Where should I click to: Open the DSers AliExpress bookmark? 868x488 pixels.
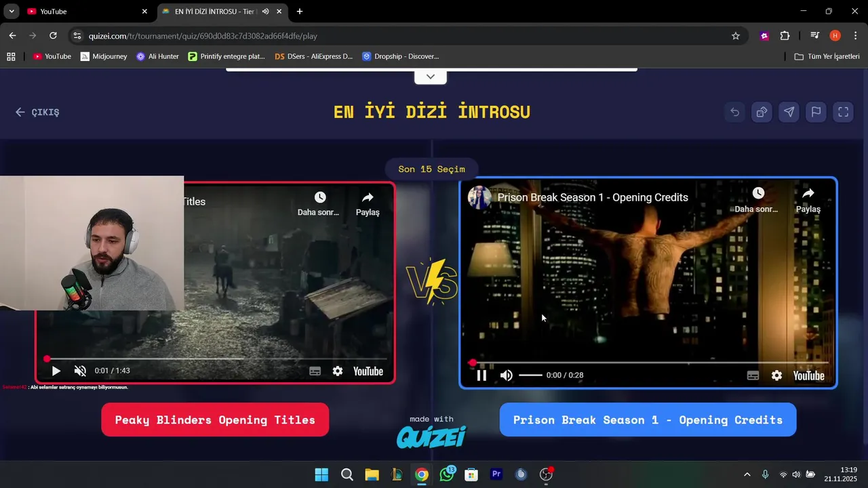coord(313,56)
